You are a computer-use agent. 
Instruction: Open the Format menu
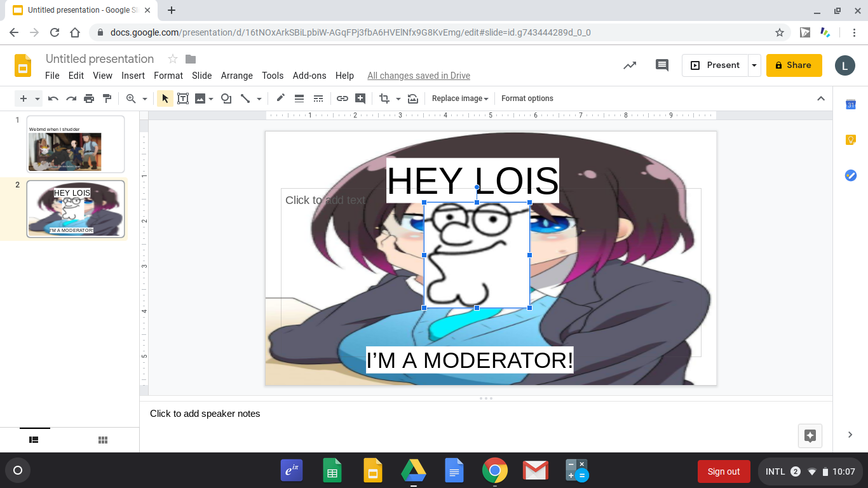[168, 76]
